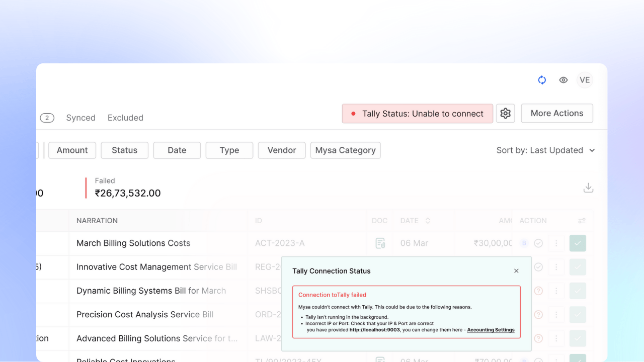Open three-dot menu for Precision Cost Analysis row

pos(556,315)
